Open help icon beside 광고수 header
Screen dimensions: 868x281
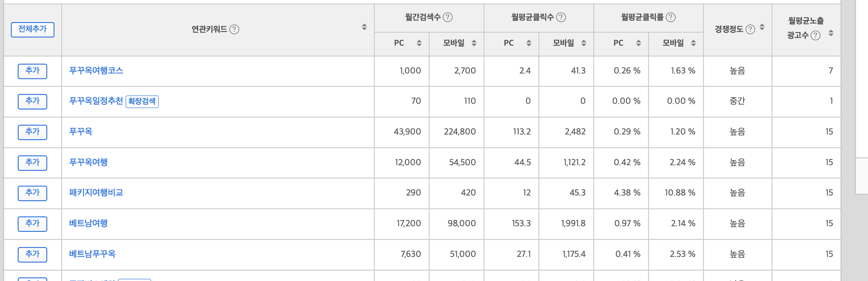pos(815,35)
